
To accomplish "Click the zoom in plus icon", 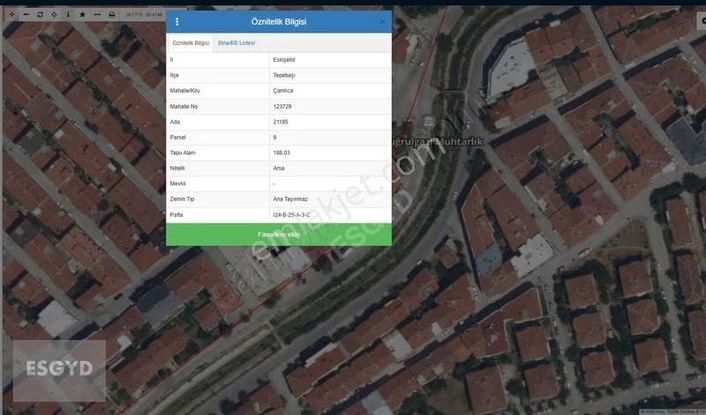I will click(11, 15).
